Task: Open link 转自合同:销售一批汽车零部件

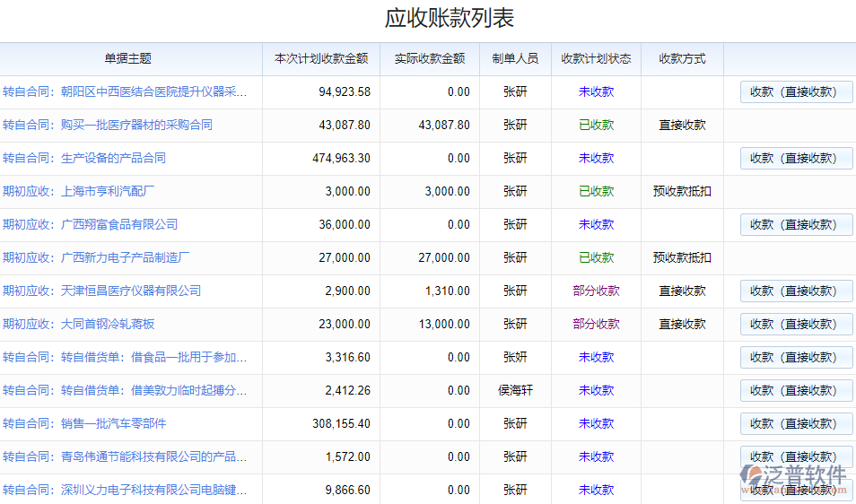Action: tap(84, 424)
